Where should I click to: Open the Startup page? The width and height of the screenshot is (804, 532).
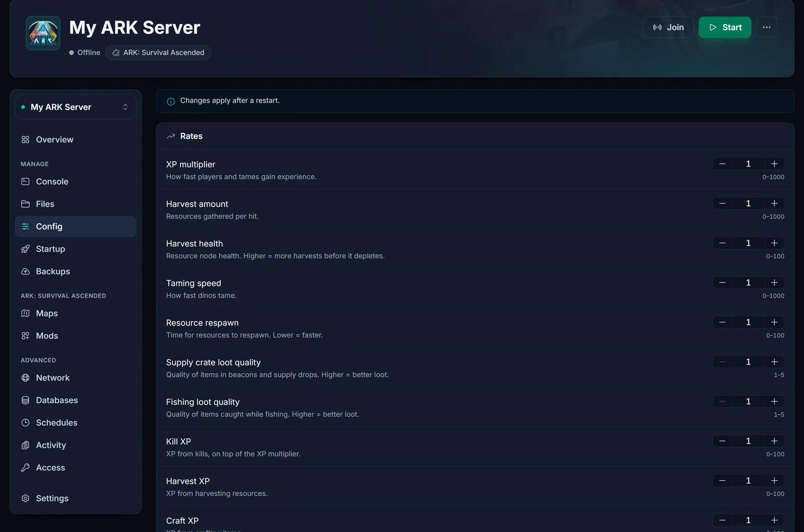tap(75, 249)
